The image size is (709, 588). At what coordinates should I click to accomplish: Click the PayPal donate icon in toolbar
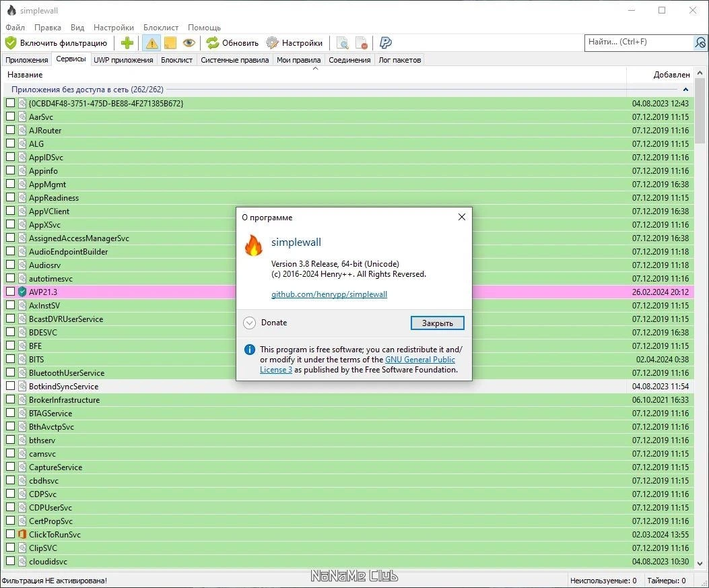[x=385, y=43]
